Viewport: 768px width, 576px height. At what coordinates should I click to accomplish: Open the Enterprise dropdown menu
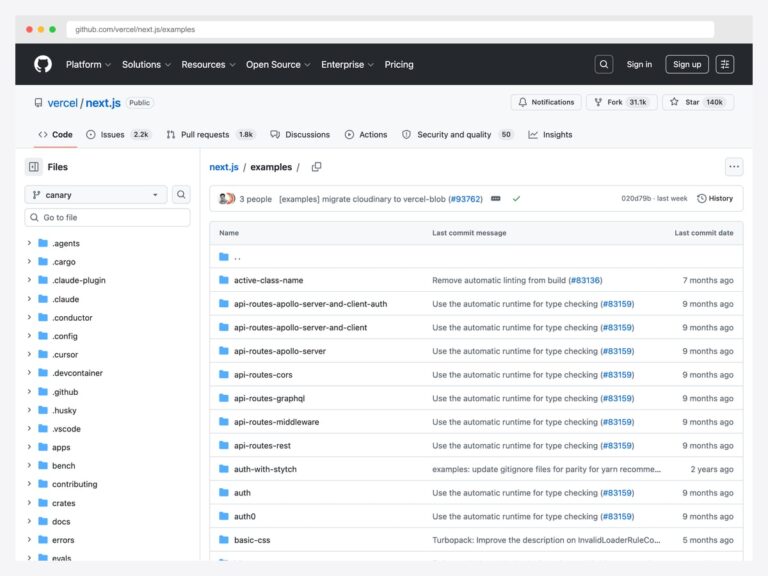[347, 64]
